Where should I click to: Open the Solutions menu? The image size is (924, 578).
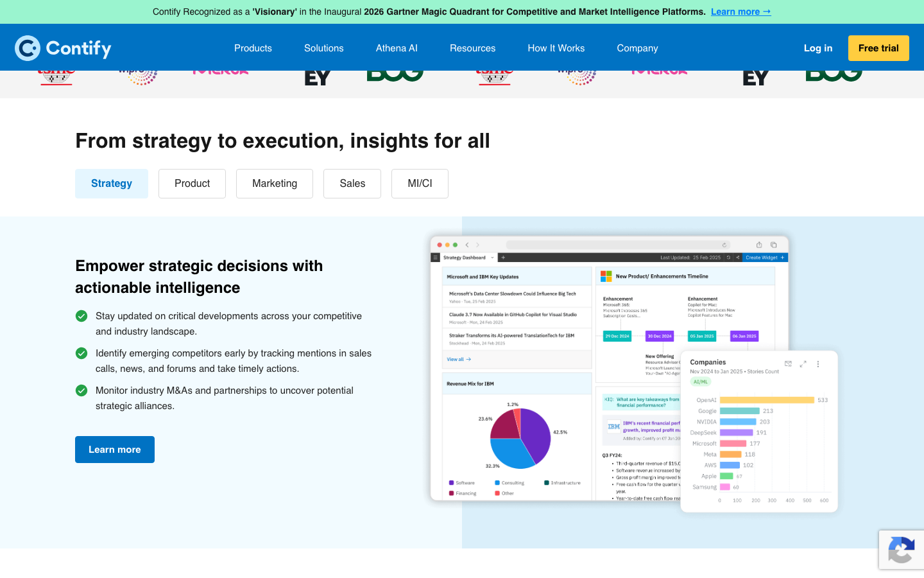pos(323,48)
